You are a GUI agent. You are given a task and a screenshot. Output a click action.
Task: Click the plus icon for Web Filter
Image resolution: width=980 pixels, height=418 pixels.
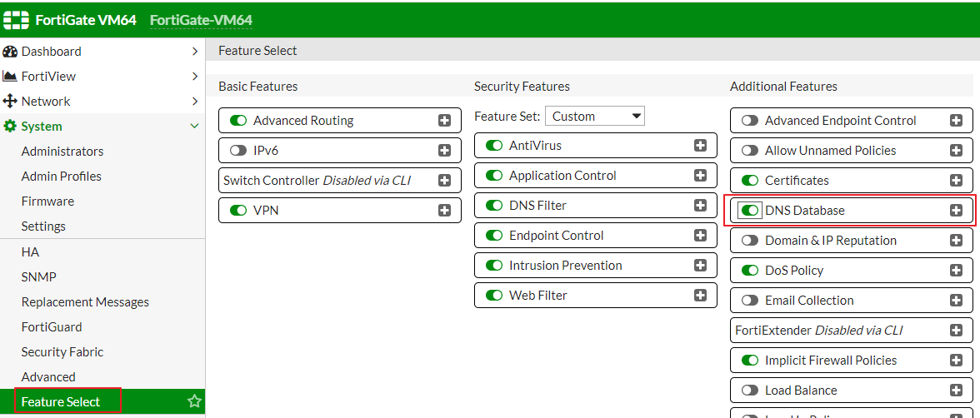pos(700,295)
